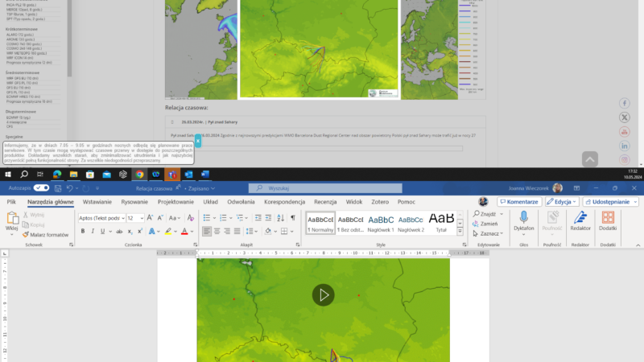The image size is (644, 362).
Task: Open File Explorer from taskbar
Action: [73, 175]
